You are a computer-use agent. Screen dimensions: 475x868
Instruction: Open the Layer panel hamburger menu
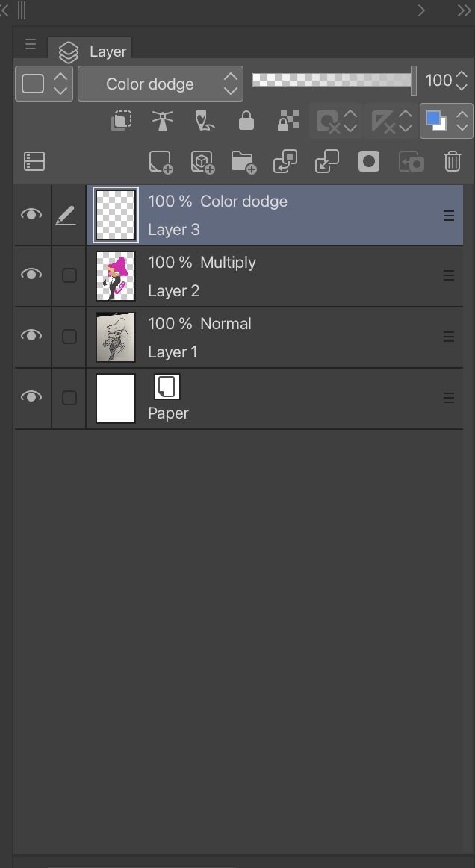(31, 45)
